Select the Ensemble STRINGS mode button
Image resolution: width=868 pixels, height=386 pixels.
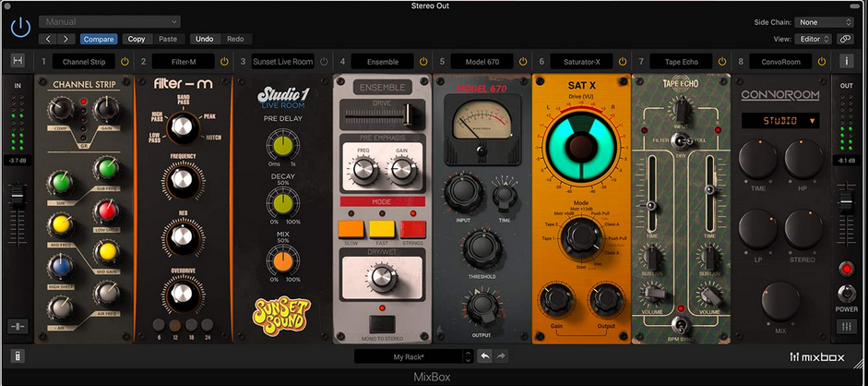pyautogui.click(x=413, y=229)
